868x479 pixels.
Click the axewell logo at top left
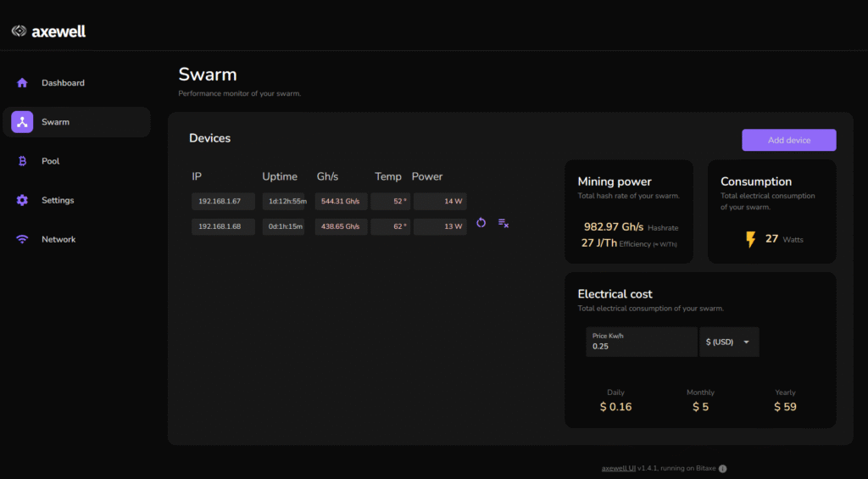pyautogui.click(x=48, y=31)
